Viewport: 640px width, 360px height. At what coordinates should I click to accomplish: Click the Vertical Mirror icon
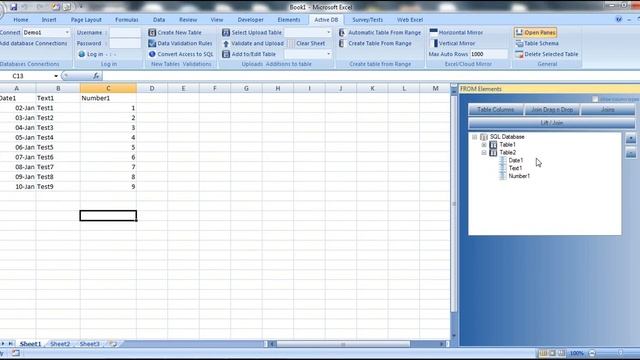(x=435, y=43)
